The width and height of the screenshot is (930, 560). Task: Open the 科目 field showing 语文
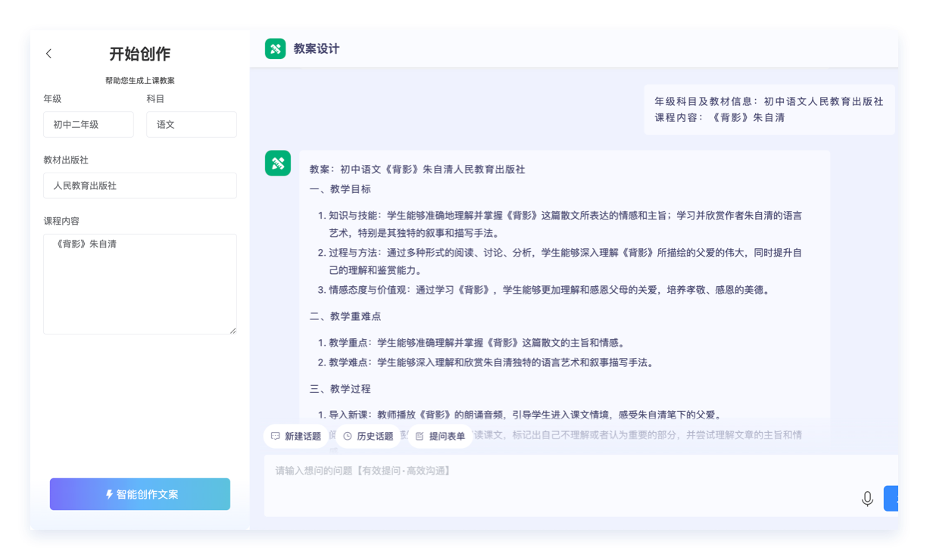tap(191, 125)
